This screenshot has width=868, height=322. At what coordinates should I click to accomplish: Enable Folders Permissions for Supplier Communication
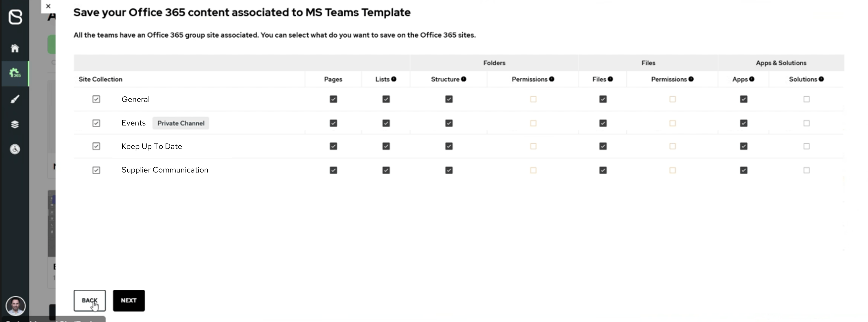pyautogui.click(x=533, y=170)
